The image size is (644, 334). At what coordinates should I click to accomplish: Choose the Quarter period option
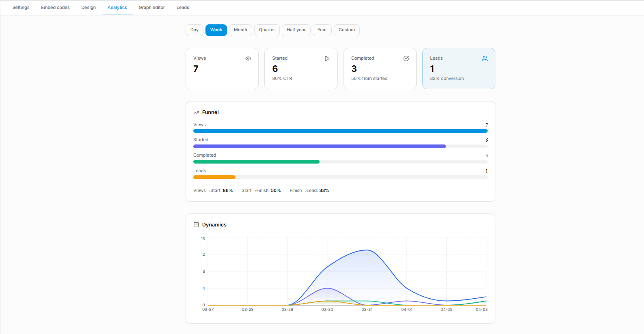(267, 30)
